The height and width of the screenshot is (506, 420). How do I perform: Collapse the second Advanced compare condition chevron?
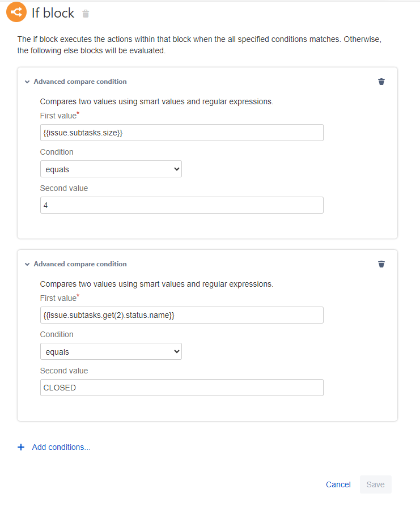pos(27,264)
